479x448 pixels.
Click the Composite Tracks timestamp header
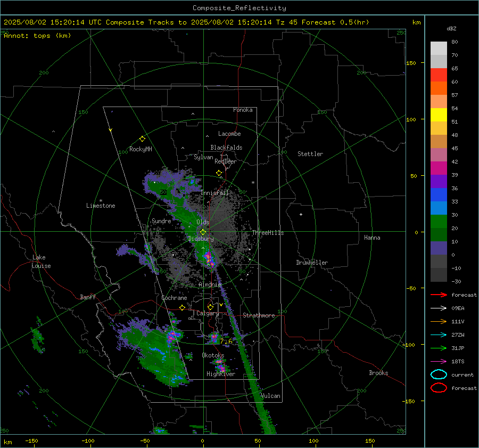tap(186, 22)
